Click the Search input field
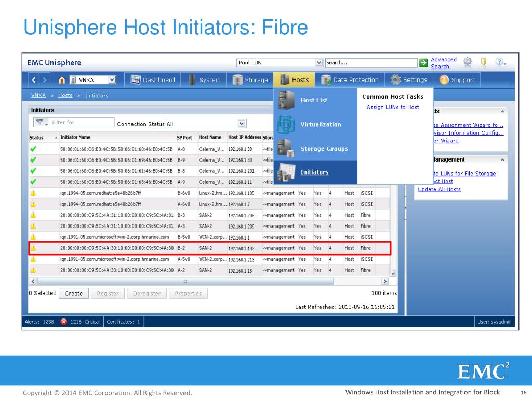Image resolution: width=532 pixels, height=399 pixels. (x=371, y=63)
